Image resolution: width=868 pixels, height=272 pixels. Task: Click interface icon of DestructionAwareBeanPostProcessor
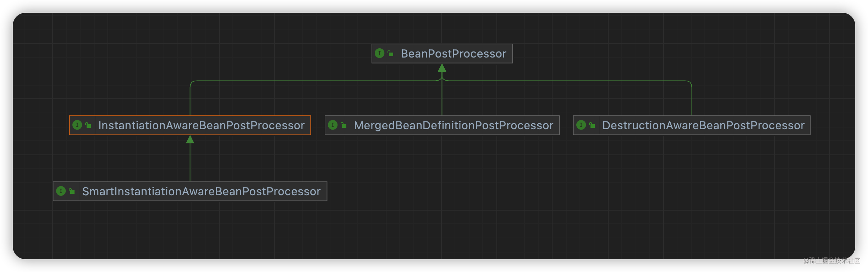pos(581,125)
